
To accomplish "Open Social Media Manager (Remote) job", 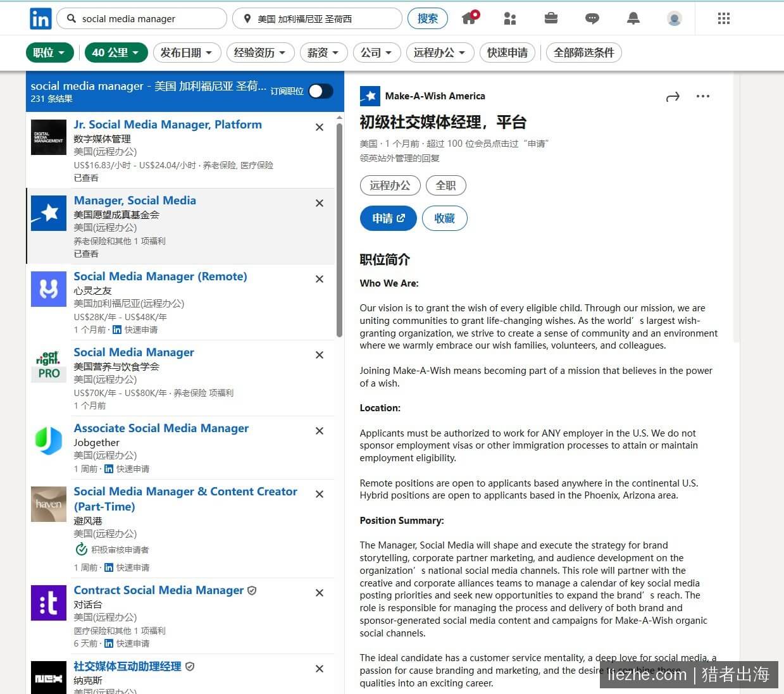I will pos(160,276).
